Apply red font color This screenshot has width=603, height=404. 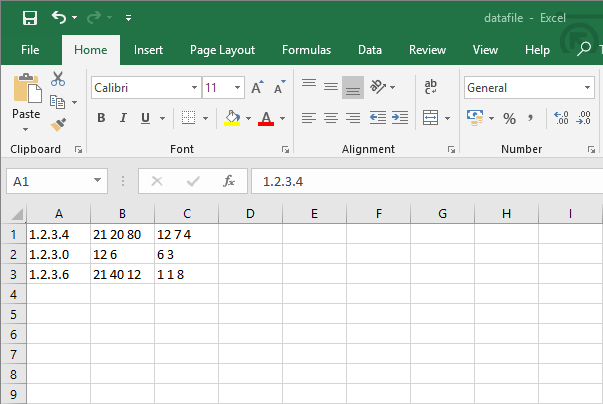pos(266,118)
